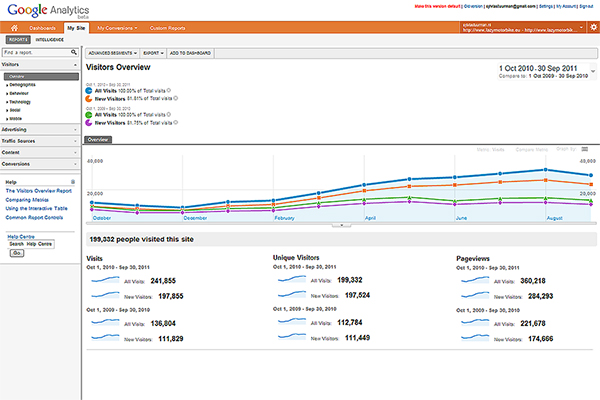Open the Help Centre link

(x=21, y=237)
